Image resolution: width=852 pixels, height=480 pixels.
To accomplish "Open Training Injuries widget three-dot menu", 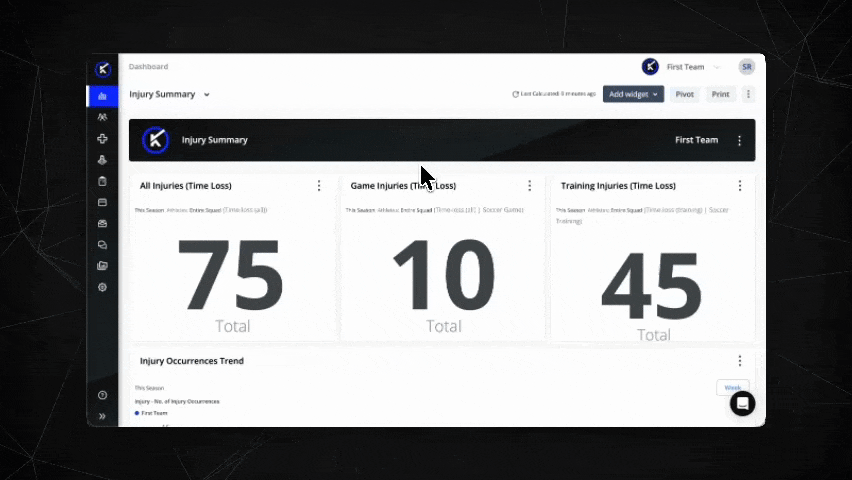I will [x=740, y=186].
